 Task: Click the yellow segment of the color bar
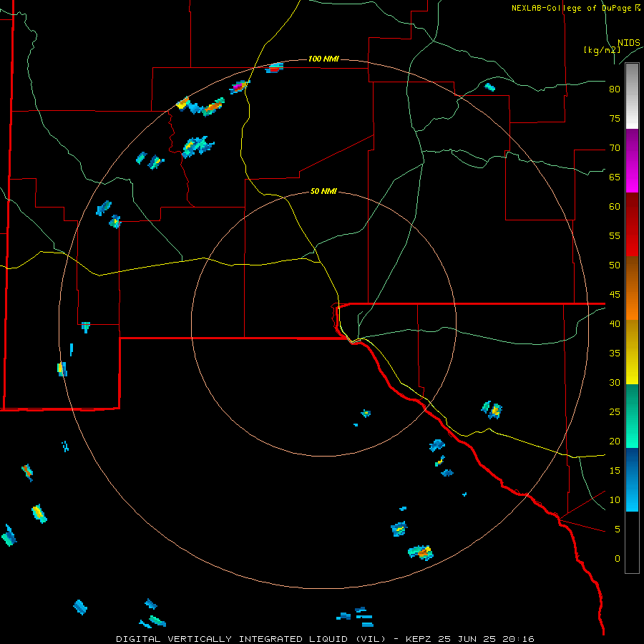[x=632, y=352]
